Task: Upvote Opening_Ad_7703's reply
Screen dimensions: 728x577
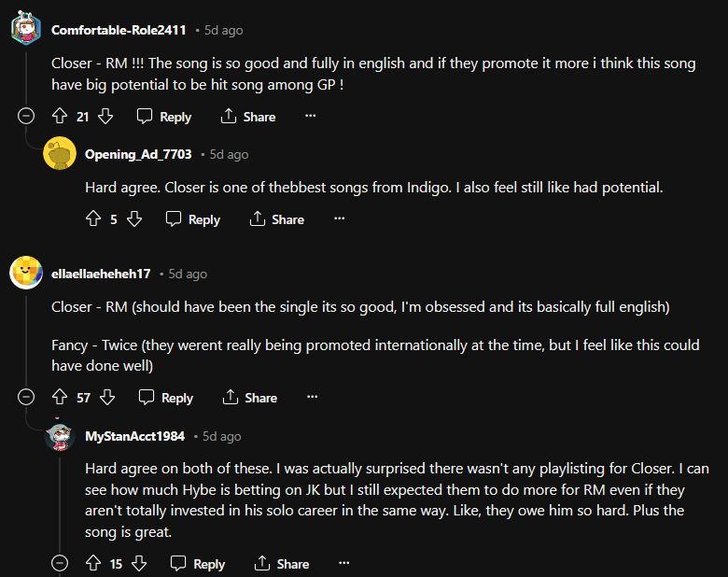Action: point(93,219)
